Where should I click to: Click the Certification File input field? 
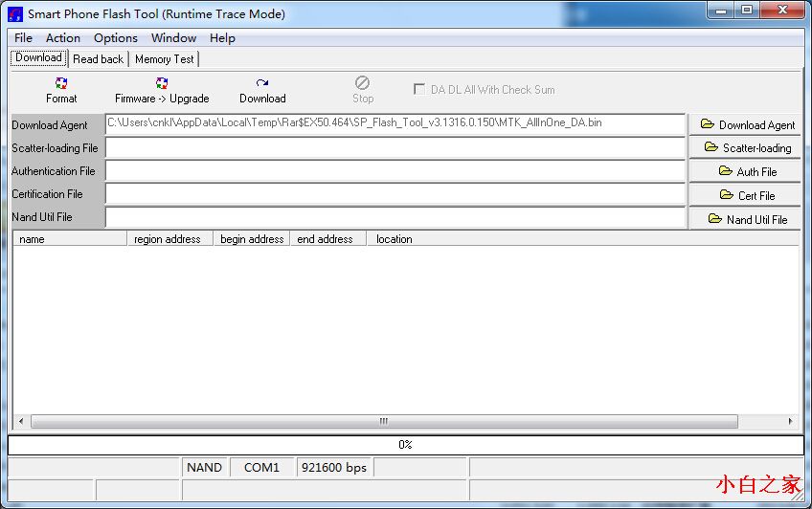pyautogui.click(x=395, y=194)
